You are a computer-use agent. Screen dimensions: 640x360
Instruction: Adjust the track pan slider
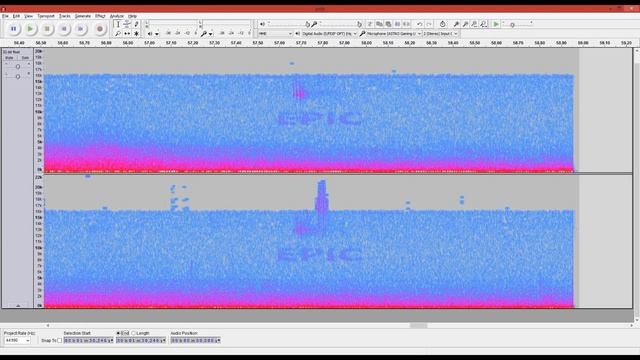pos(18,76)
